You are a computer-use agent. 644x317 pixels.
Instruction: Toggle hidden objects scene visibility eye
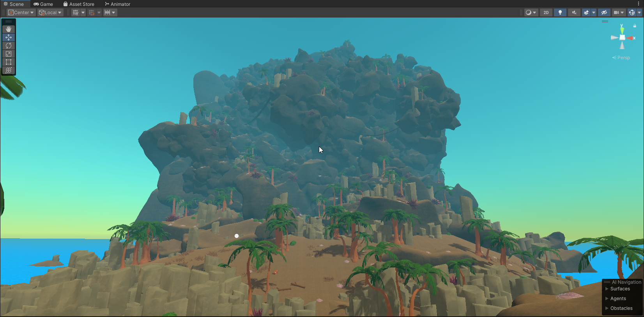(x=604, y=12)
